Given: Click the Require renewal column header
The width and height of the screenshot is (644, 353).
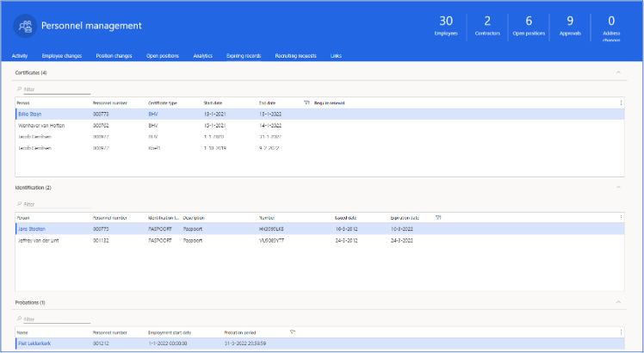Looking at the screenshot, I should click(330, 103).
